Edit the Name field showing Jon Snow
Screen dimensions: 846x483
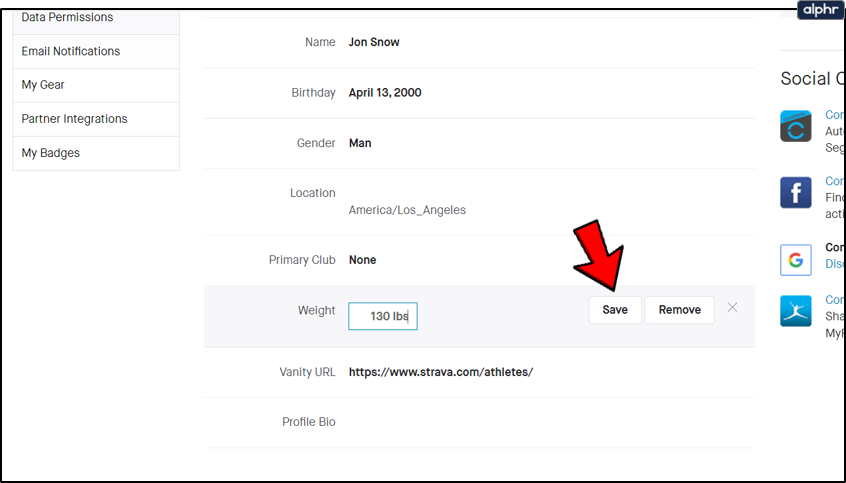click(374, 43)
